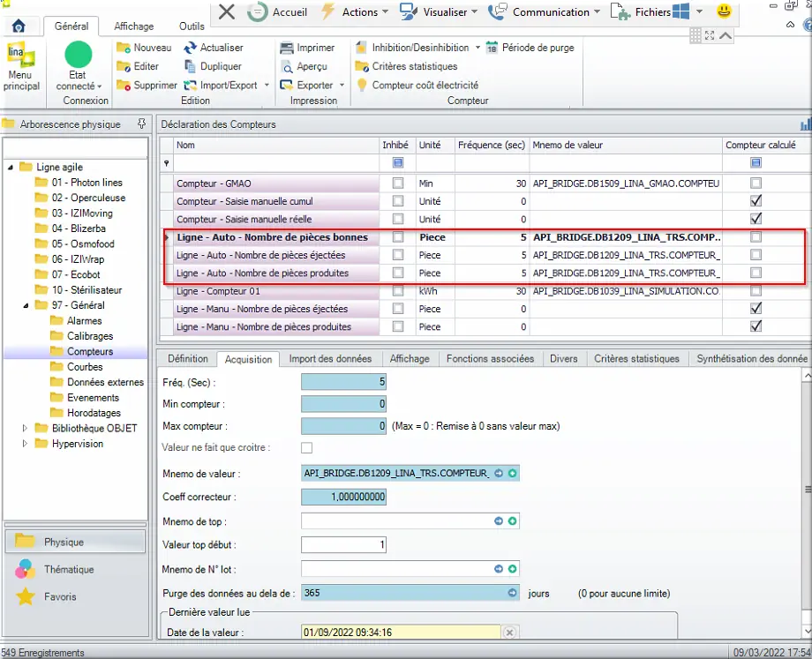Select the Physique view button
This screenshot has width=812, height=659.
(74, 542)
